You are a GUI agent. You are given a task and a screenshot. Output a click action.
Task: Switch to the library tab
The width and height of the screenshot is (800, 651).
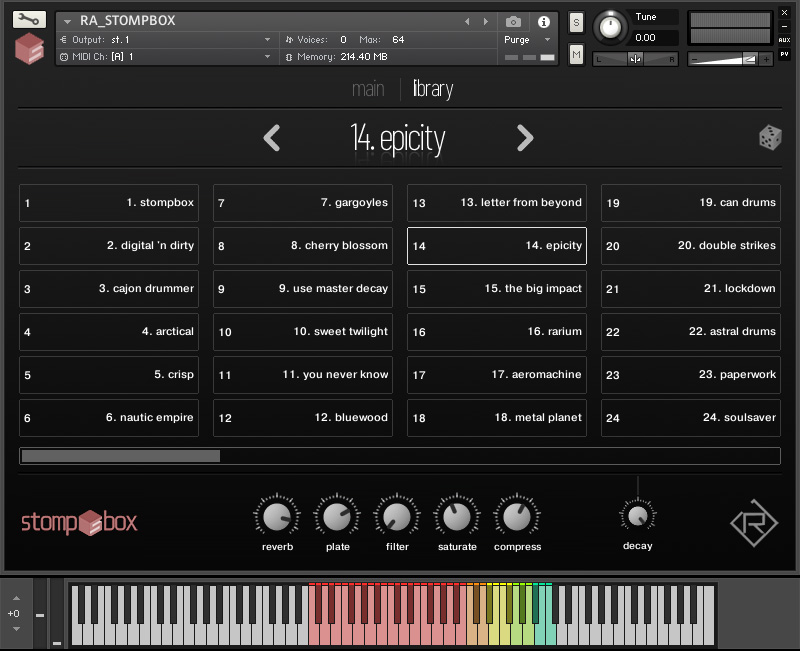(x=433, y=89)
